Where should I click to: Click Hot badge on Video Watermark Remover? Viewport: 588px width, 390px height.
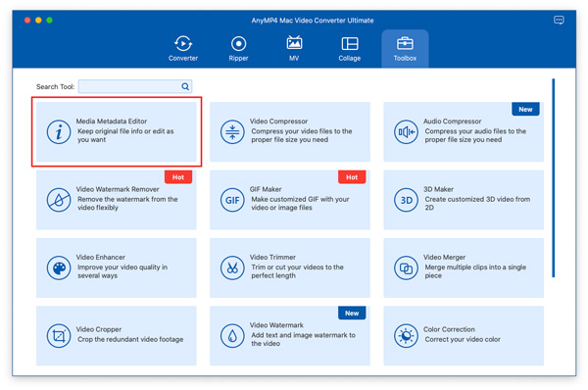tap(178, 177)
